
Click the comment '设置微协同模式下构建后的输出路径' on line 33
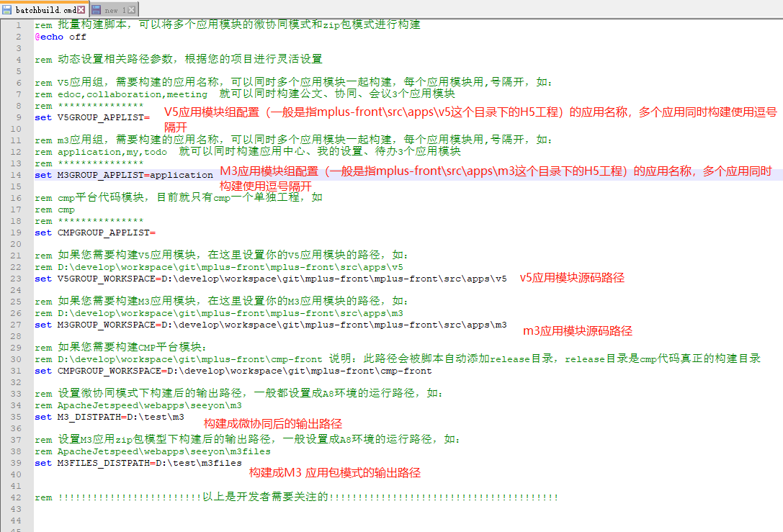239,394
